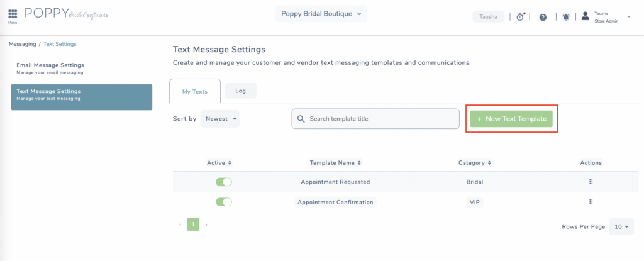Open actions menu for Appointment Confirmation
The width and height of the screenshot is (644, 261).
tap(591, 202)
